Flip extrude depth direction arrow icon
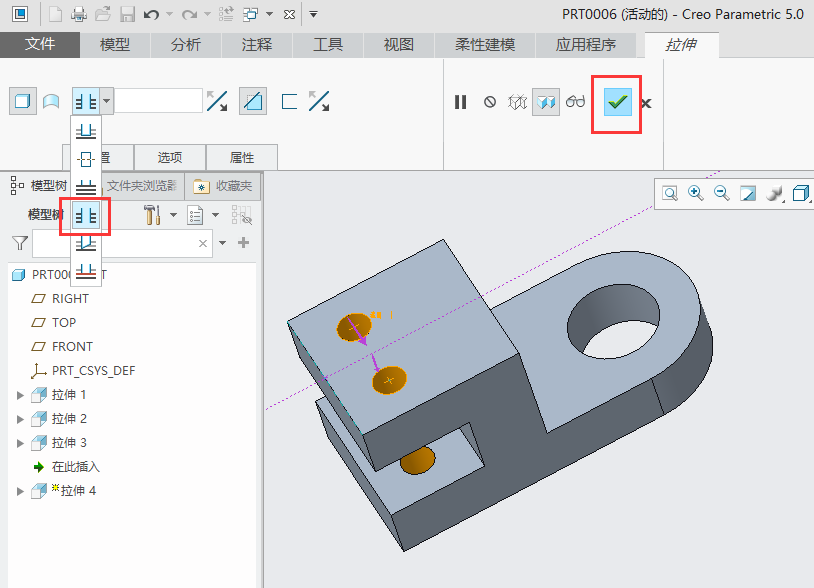Viewport: 814px width, 588px height. pyautogui.click(x=217, y=101)
